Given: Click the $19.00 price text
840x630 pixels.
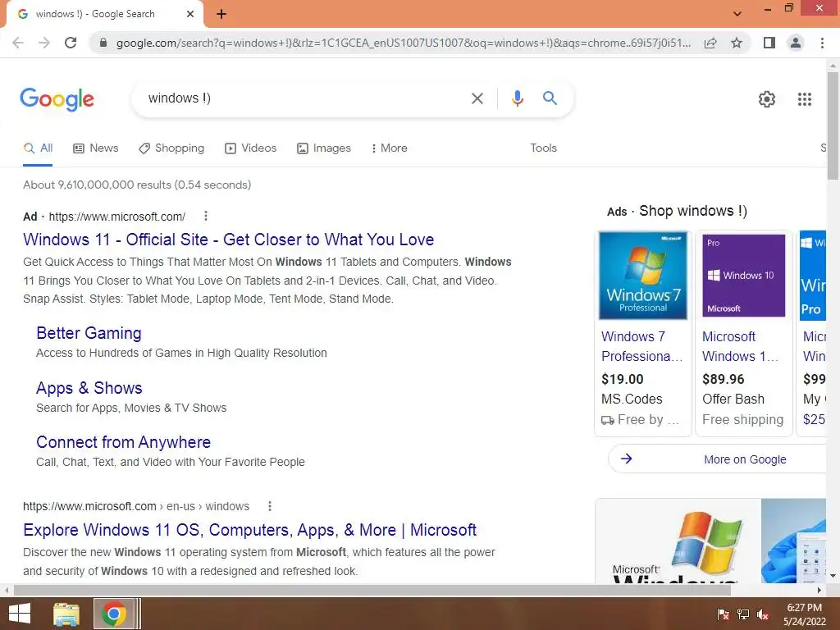Looking at the screenshot, I should (x=622, y=379).
